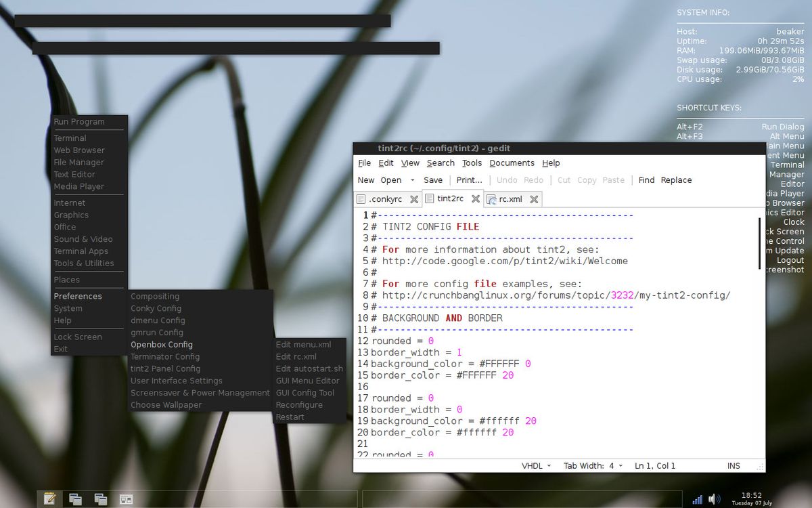Click the rightmost taskbar launcher icon
Screen dimensions: 812x508
[126, 499]
